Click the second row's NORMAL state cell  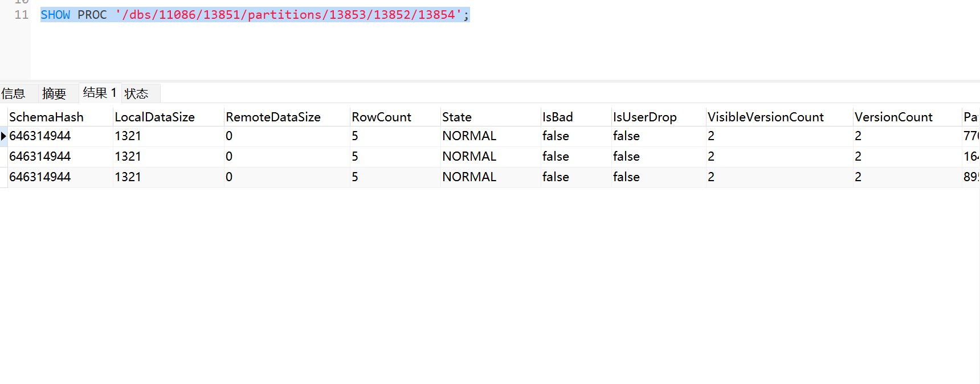tap(469, 157)
